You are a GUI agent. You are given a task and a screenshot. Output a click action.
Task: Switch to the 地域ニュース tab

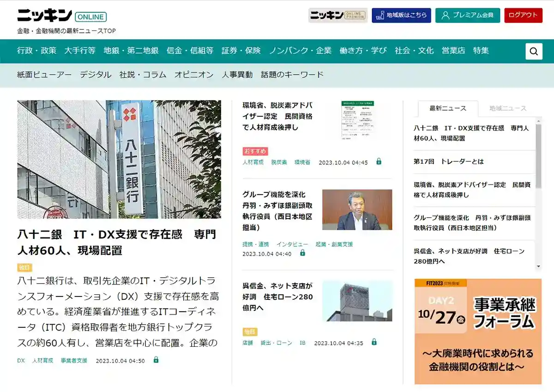(508, 108)
